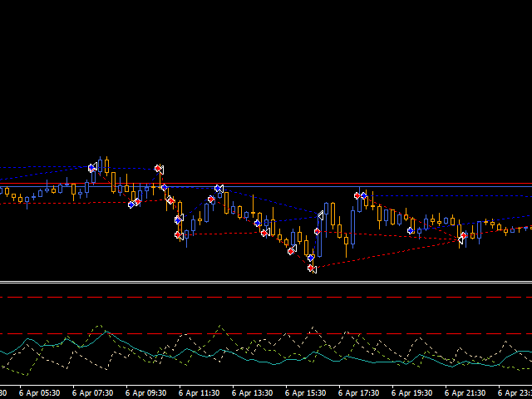Click the leftmost low trade arrow near 08:30
The width and height of the screenshot is (532, 399).
pyautogui.click(x=132, y=204)
